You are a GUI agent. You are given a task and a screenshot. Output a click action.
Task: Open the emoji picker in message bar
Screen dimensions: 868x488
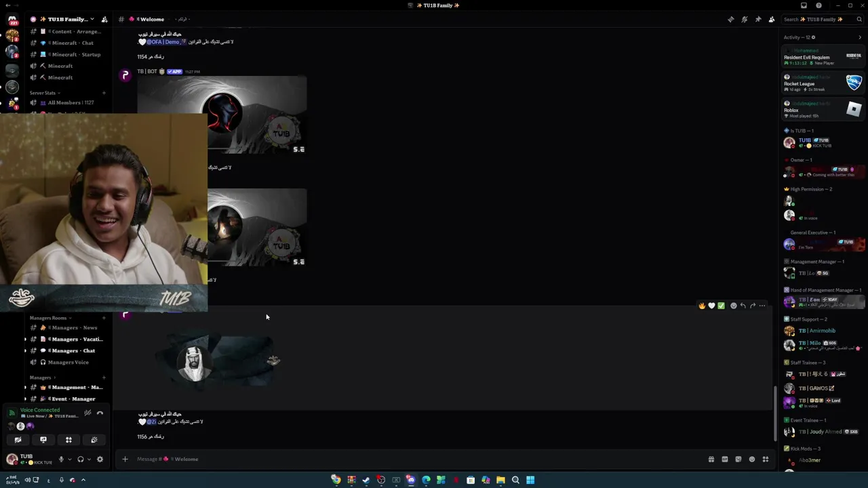click(x=751, y=460)
